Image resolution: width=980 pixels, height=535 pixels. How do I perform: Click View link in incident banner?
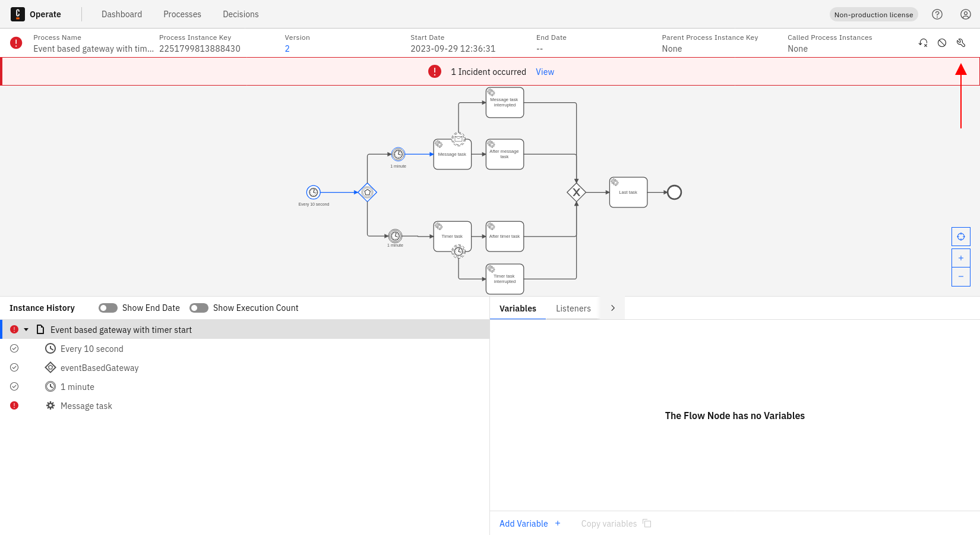coord(545,72)
